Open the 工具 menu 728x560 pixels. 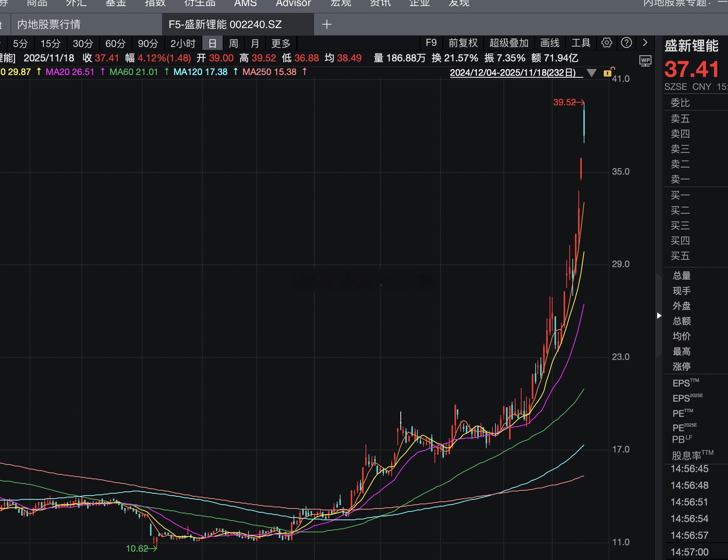click(x=581, y=43)
